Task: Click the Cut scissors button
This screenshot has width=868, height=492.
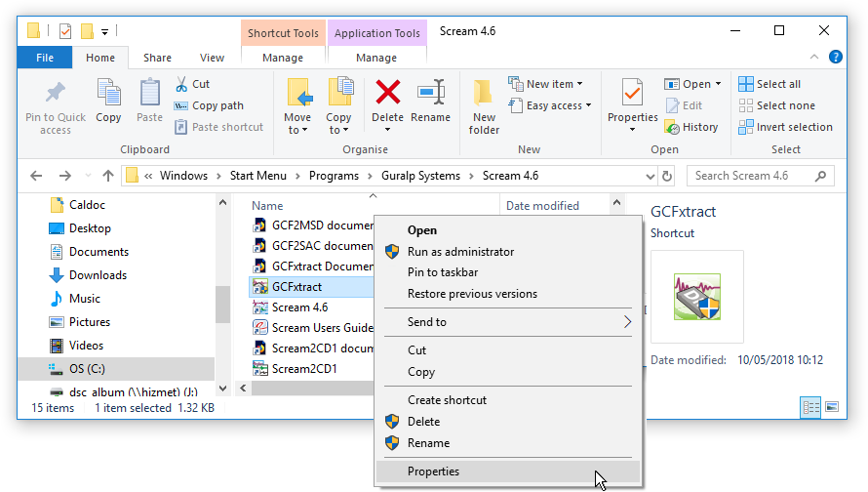Action: (193, 84)
